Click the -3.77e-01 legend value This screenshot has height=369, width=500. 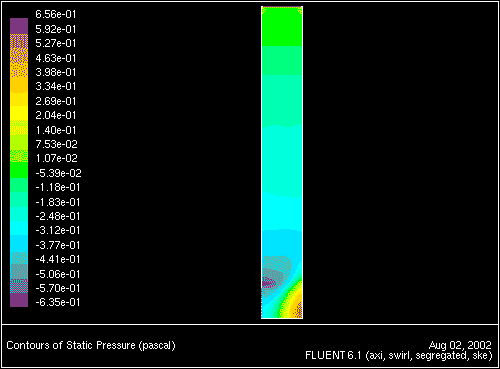click(x=58, y=245)
